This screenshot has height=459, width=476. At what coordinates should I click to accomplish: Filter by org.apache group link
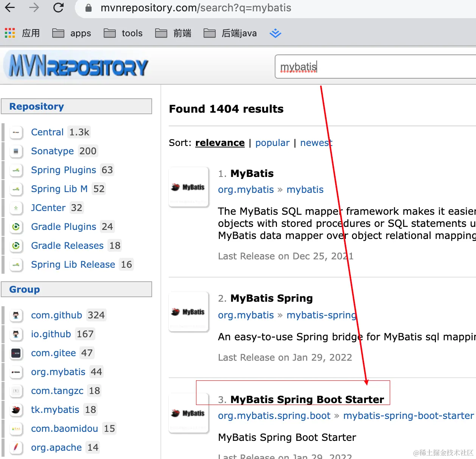[x=56, y=448]
